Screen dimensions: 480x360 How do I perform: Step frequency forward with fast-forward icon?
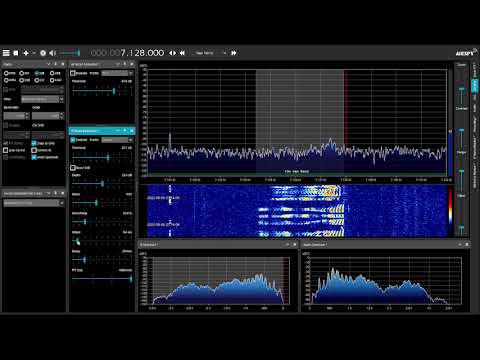point(234,53)
